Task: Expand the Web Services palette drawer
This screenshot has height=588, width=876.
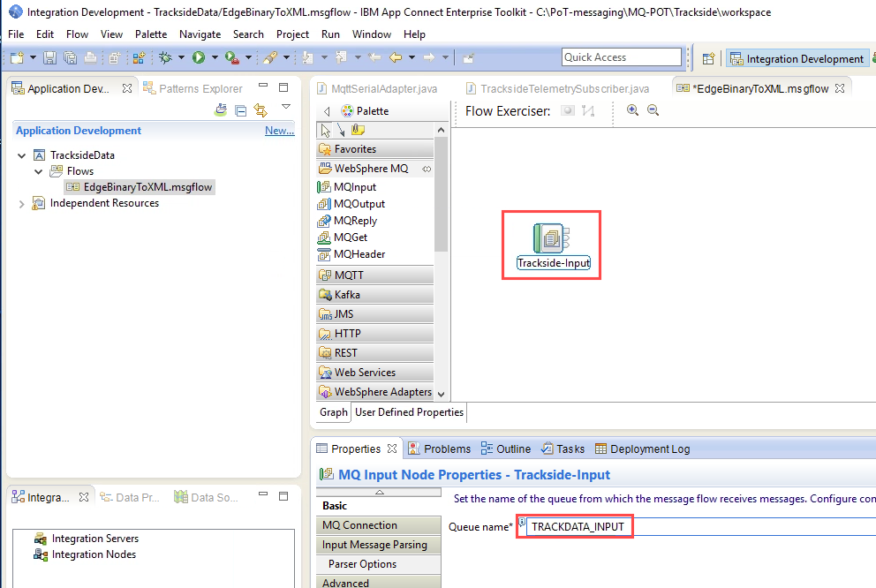Action: [x=375, y=373]
